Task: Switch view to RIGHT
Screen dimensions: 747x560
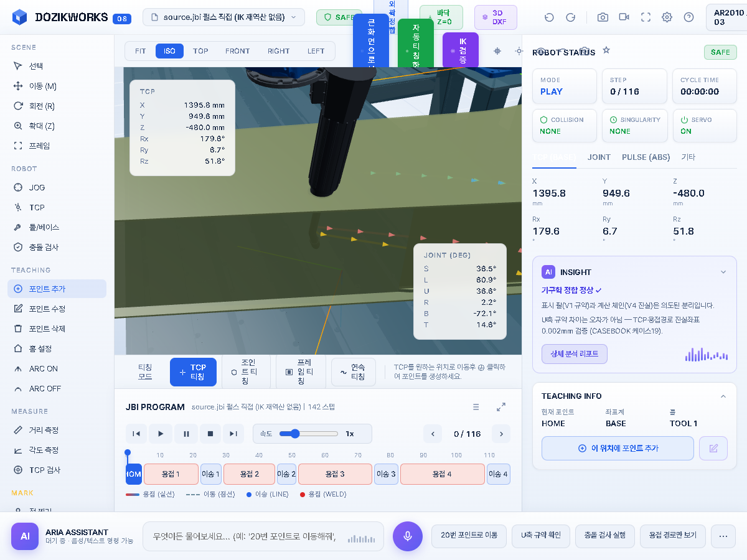Action: pyautogui.click(x=279, y=51)
